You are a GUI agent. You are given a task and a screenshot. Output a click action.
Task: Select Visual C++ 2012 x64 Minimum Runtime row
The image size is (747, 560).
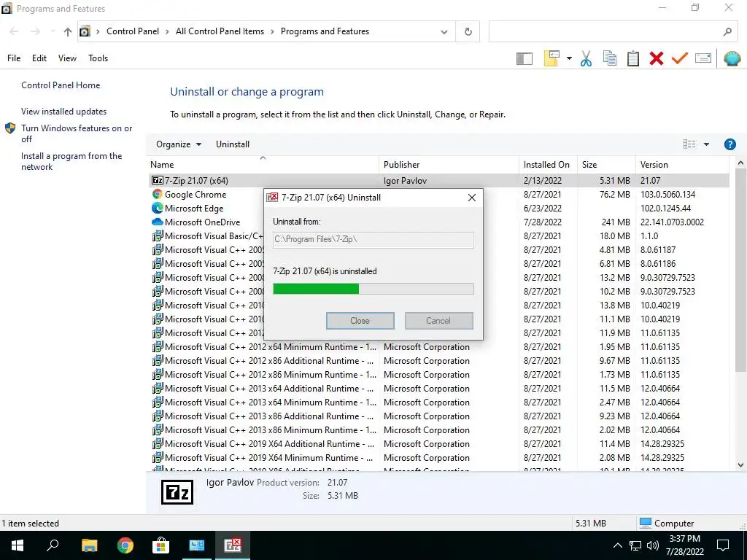coord(438,346)
